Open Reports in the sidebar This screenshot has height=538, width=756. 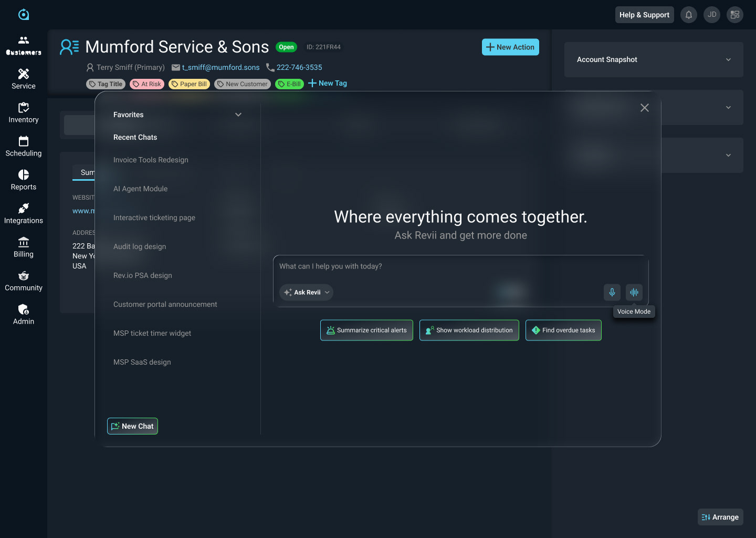click(24, 180)
